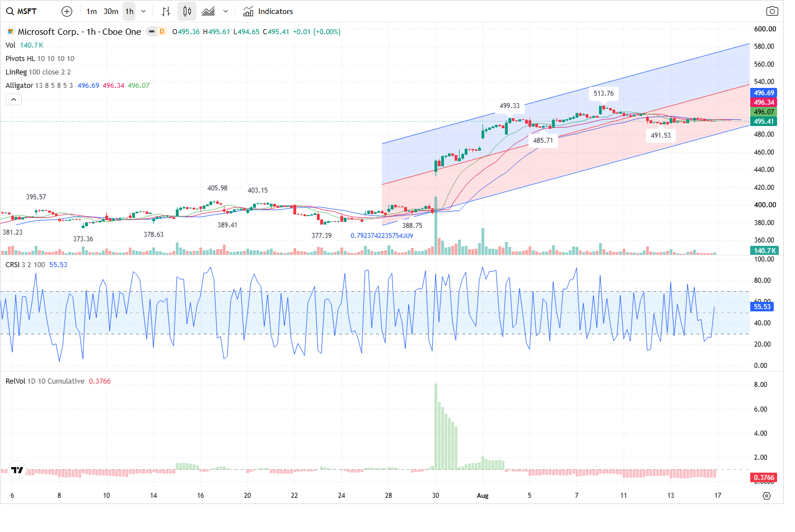This screenshot has height=532, width=795.
Task: Click the 513.76 pivot high label
Action: coord(604,94)
